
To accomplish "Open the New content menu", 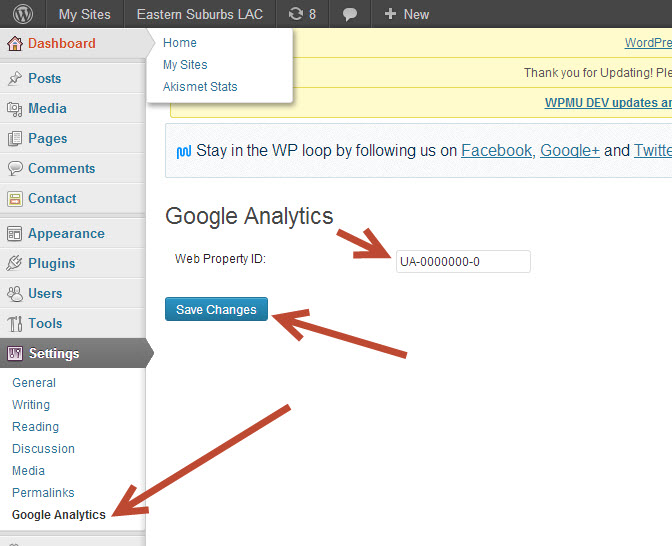I will click(407, 14).
